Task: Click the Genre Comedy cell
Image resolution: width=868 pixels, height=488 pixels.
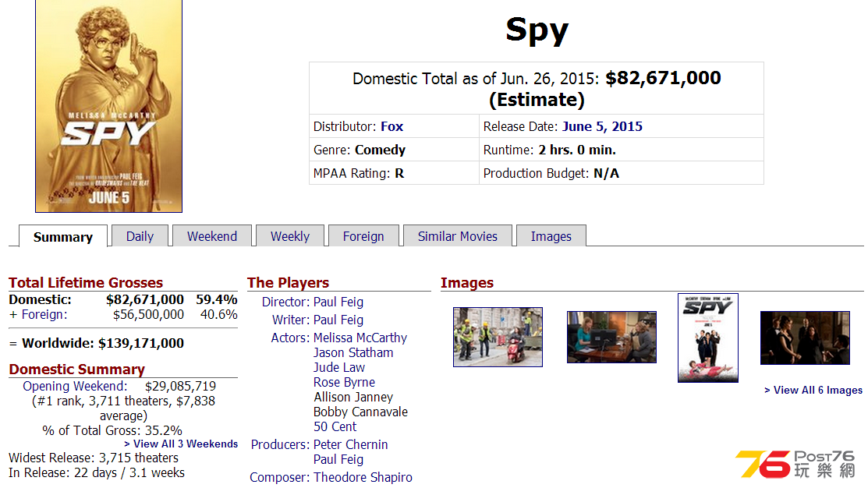Action: pos(394,150)
